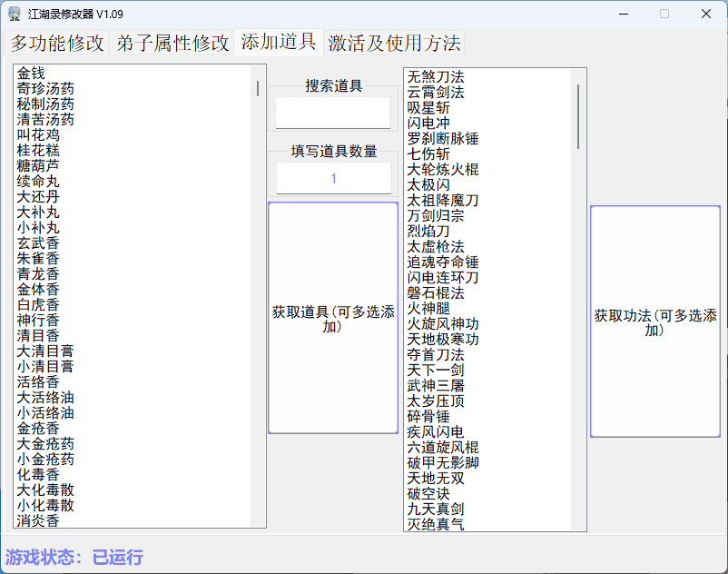
Task: Click the 填写道具数量 quantity field
Action: (334, 178)
